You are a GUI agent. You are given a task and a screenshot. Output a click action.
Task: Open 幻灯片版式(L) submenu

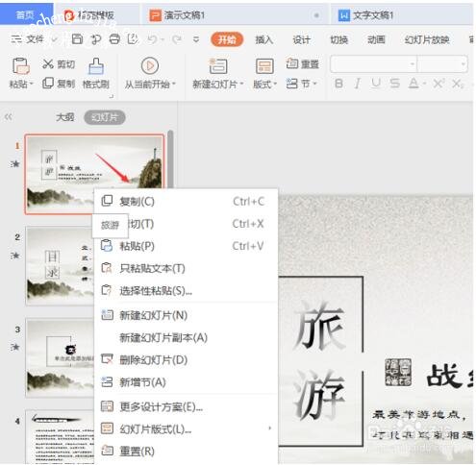[x=186, y=428]
